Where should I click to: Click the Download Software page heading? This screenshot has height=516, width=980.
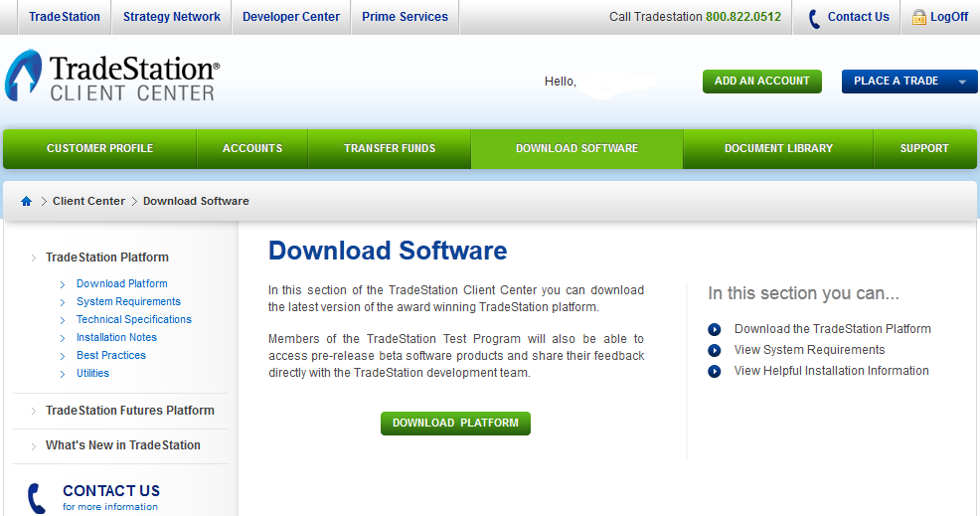[x=388, y=251]
